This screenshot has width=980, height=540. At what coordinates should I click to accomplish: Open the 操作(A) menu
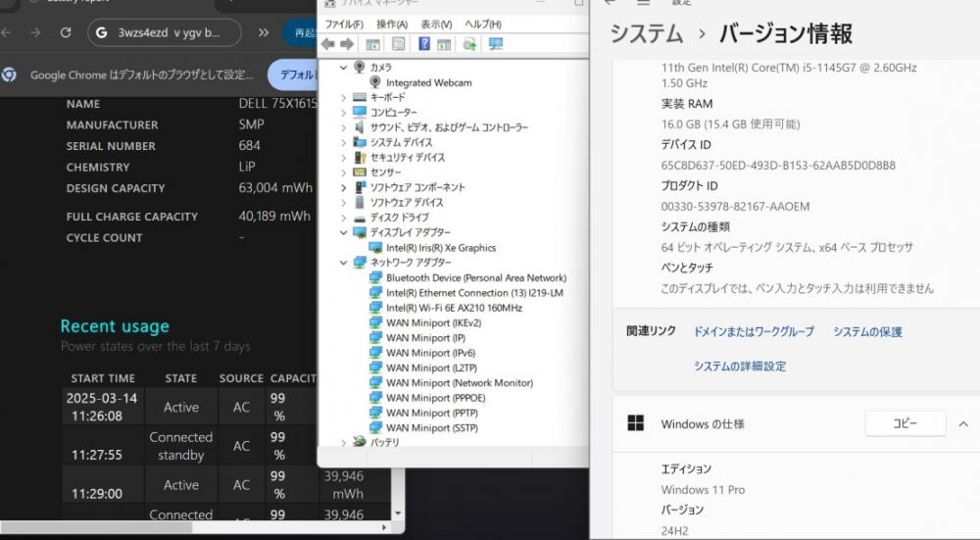coord(392,25)
